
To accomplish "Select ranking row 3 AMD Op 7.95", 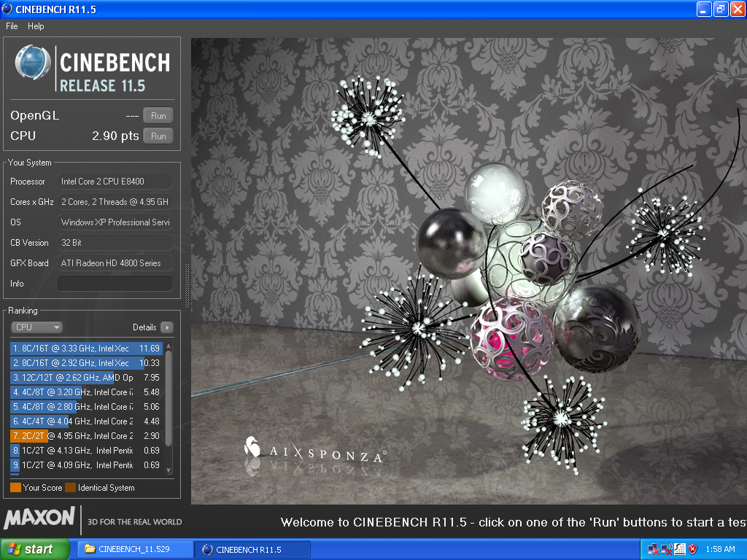I will (x=86, y=378).
